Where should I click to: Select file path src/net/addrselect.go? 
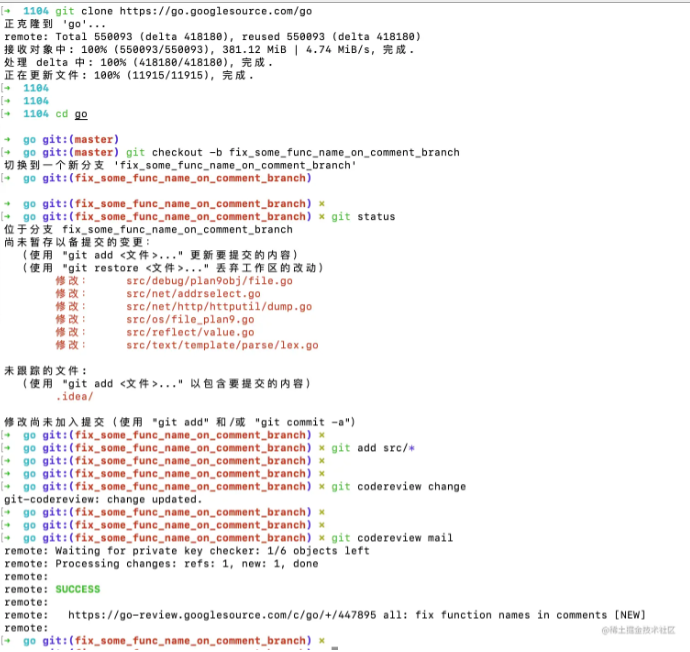pos(193,293)
